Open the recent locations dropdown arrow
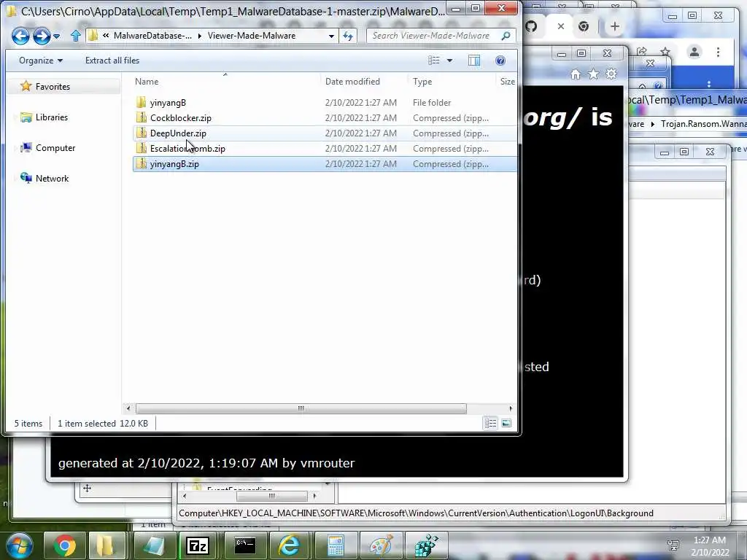Viewport: 747px width, 560px height. [x=57, y=36]
